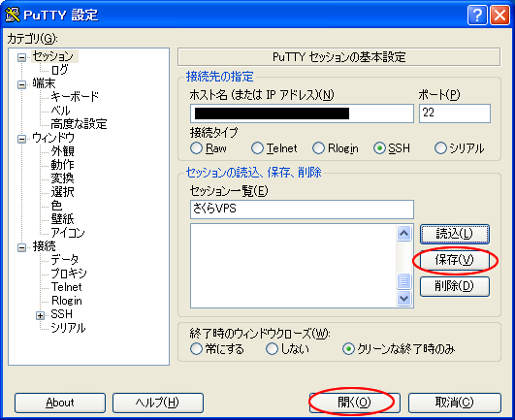Viewport: 515px width, 420px height.
Task: Click the session name field さくらVPS
Action: (302, 210)
